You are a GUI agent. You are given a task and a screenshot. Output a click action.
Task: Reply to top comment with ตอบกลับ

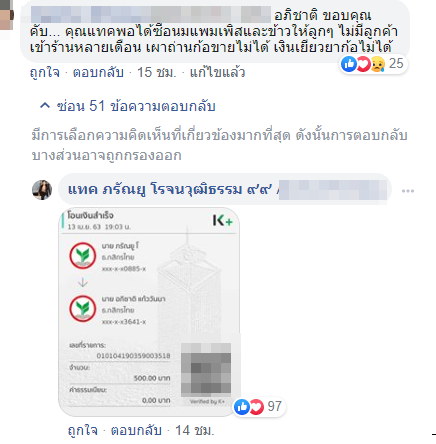[98, 72]
